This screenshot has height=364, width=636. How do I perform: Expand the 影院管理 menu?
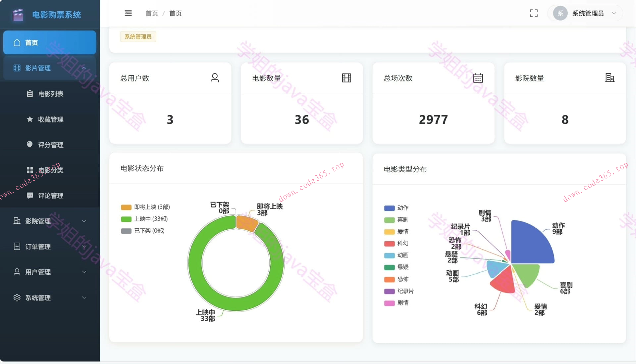pos(50,221)
